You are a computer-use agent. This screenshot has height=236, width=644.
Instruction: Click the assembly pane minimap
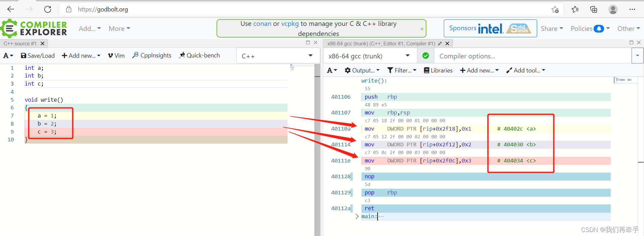tap(625, 80)
